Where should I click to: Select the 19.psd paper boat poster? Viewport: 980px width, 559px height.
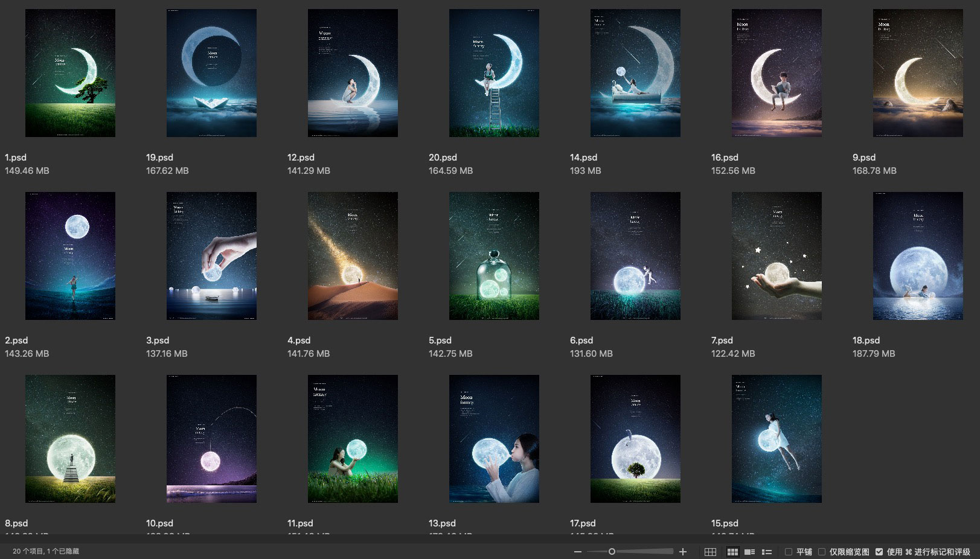pyautogui.click(x=211, y=73)
